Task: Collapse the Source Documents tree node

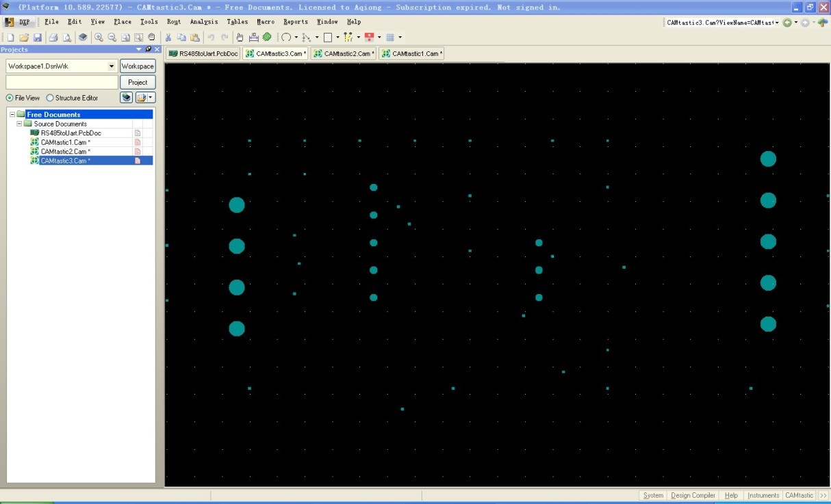Action: tap(19, 124)
